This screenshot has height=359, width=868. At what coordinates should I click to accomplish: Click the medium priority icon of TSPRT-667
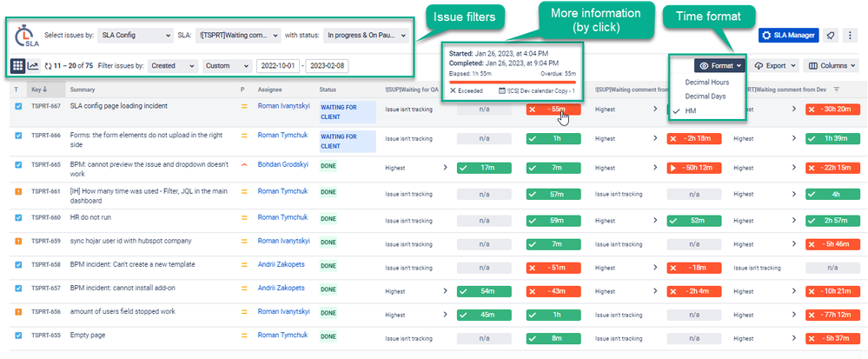click(x=243, y=106)
